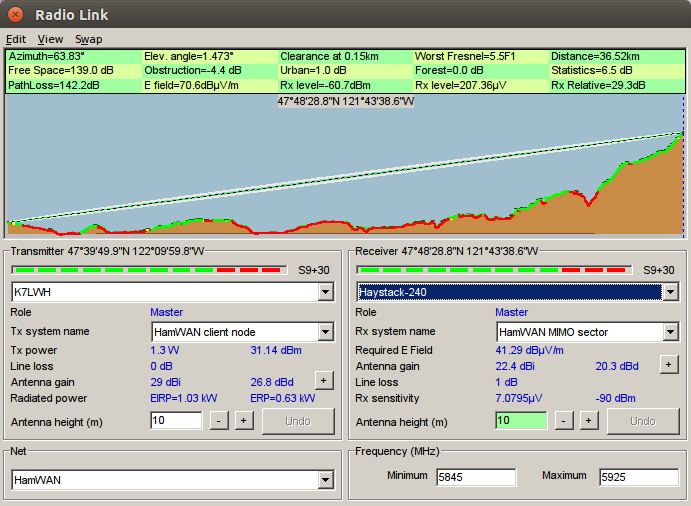Click the Radio Link antenna icon in title bar
Viewport: 691px width, 506px height.
click(x=15, y=15)
